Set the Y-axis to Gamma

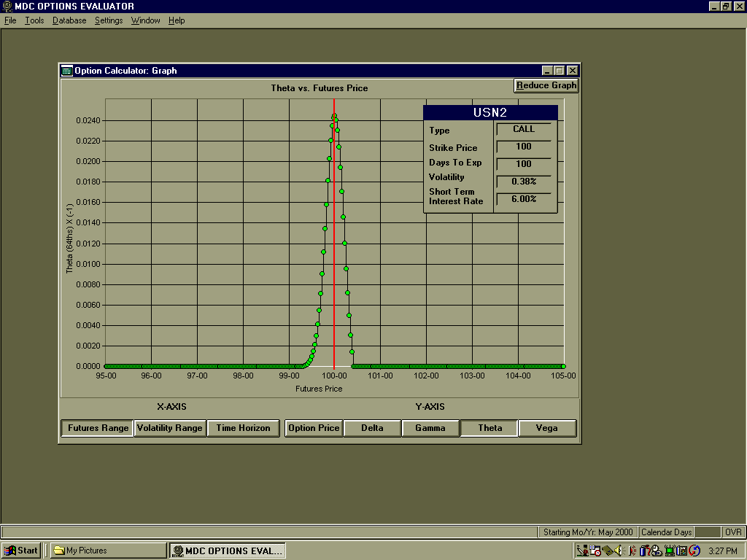pos(430,428)
